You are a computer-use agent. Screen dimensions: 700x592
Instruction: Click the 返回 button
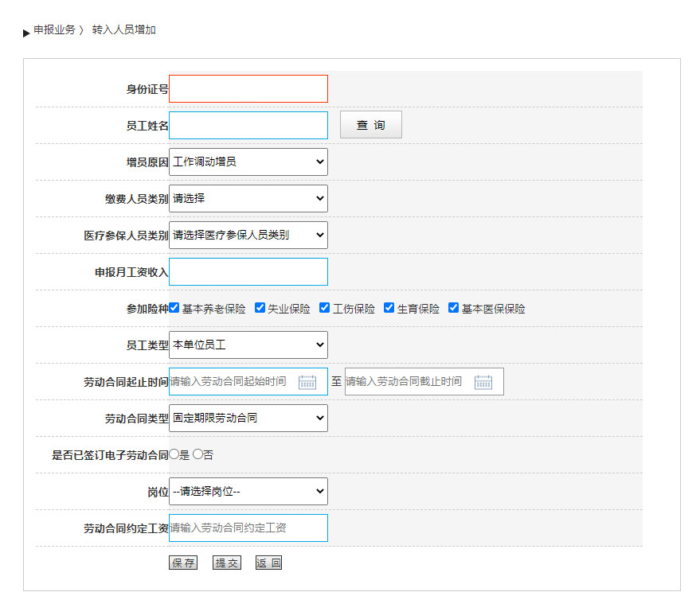(268, 563)
